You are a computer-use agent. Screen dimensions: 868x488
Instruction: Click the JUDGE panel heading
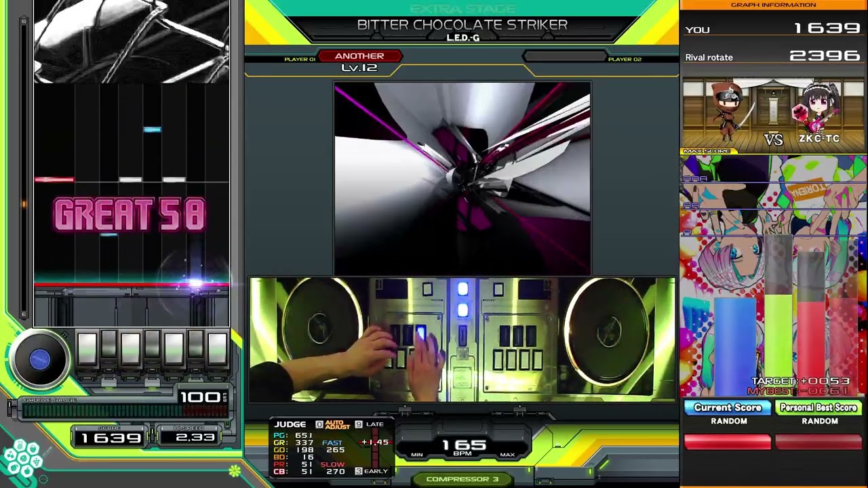pyautogui.click(x=290, y=424)
